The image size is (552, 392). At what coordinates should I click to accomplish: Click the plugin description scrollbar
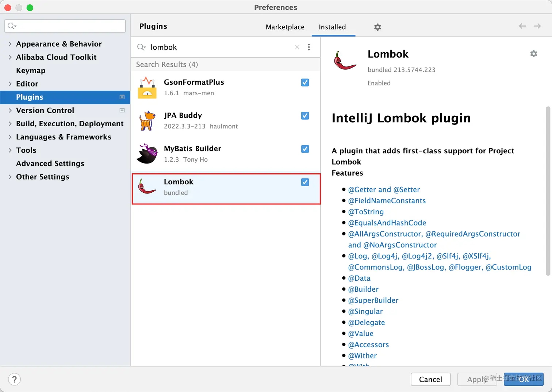pos(548,191)
